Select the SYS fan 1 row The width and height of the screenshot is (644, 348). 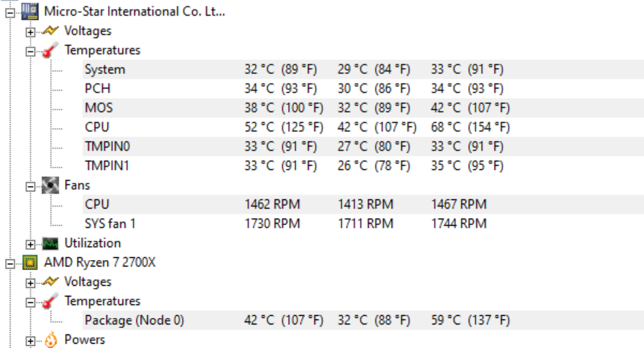(363, 224)
